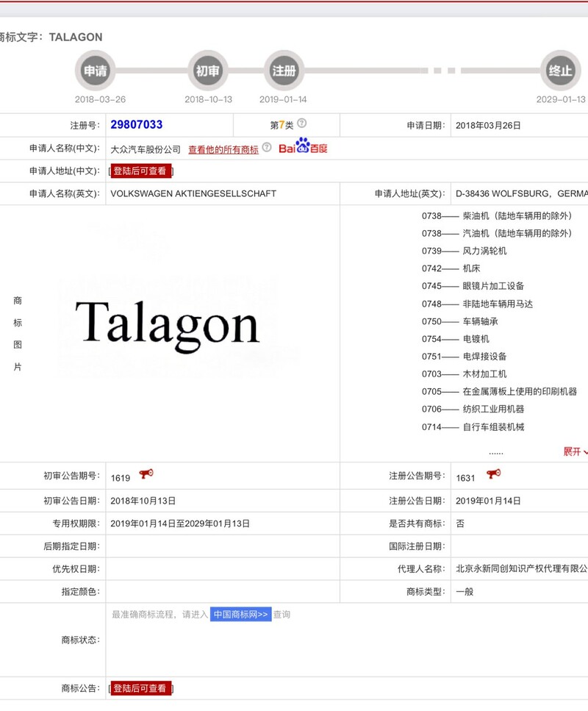Click the 2018年10月13日 preliminary announcement date
The width and height of the screenshot is (588, 711).
(x=143, y=501)
